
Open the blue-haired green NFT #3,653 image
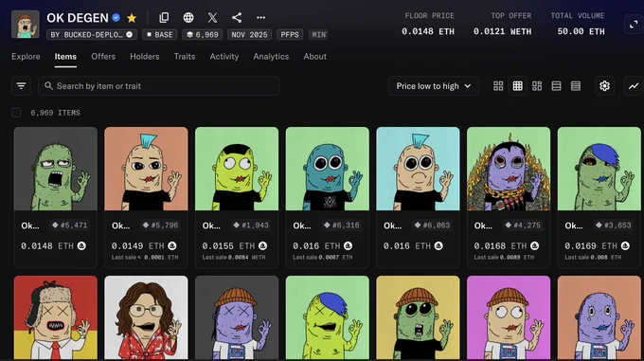(x=599, y=169)
